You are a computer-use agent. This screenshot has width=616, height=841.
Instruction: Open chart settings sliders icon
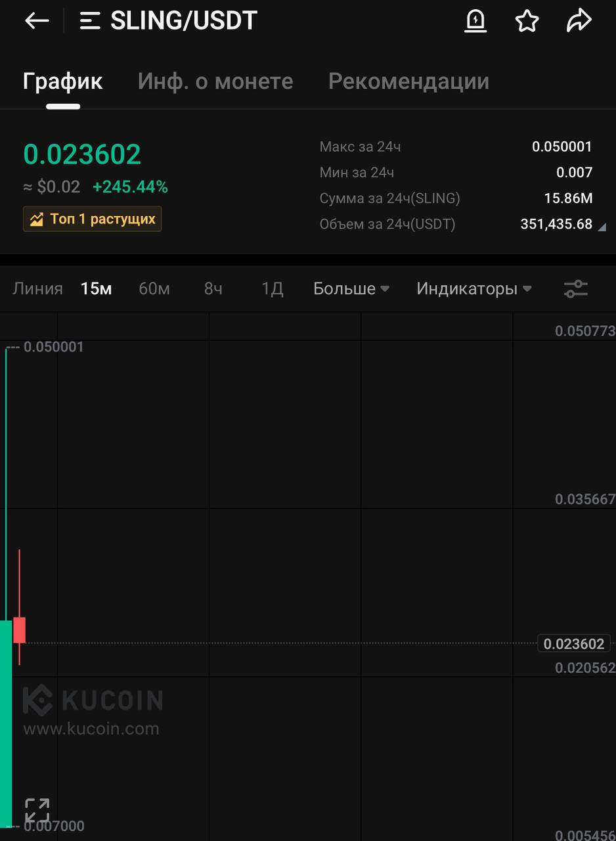pos(576,288)
